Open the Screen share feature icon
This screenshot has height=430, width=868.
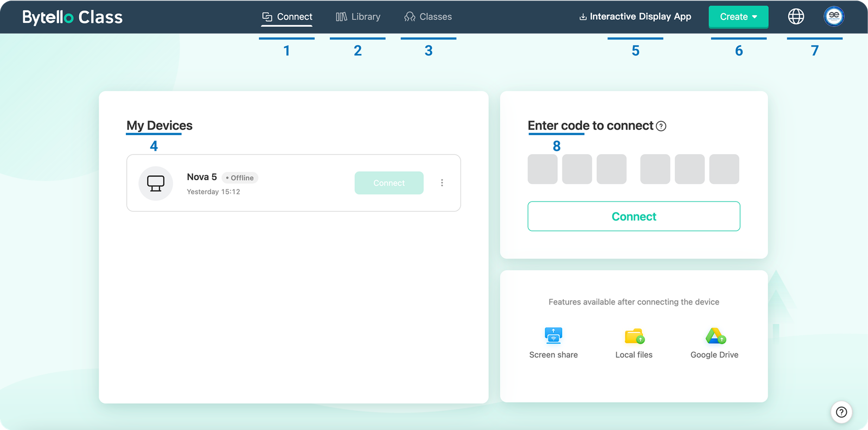point(553,336)
